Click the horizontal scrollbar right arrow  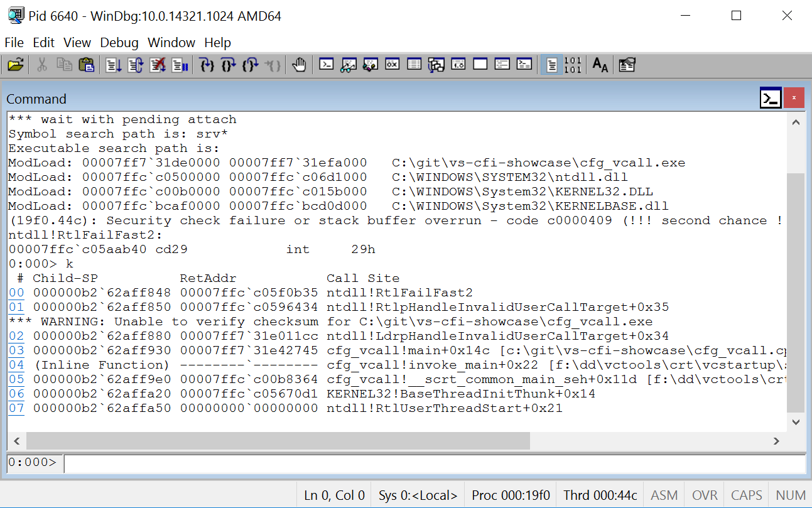(777, 441)
